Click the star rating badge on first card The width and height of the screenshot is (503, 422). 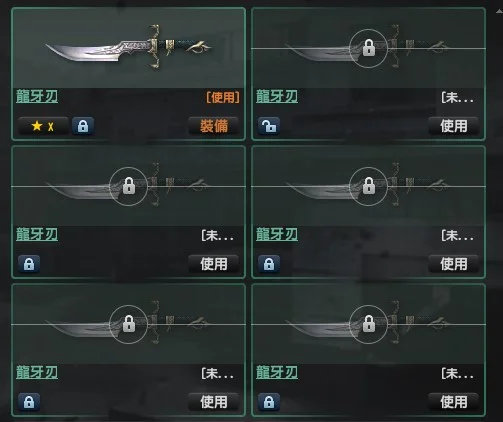(x=43, y=126)
